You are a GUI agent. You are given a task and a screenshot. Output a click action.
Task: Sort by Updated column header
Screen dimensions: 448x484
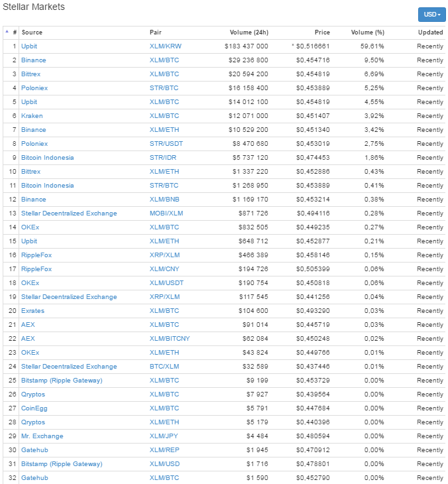[430, 32]
